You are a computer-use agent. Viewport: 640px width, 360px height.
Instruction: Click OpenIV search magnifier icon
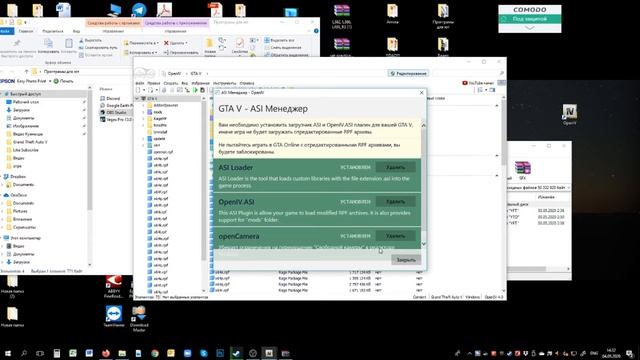[x=502, y=73]
